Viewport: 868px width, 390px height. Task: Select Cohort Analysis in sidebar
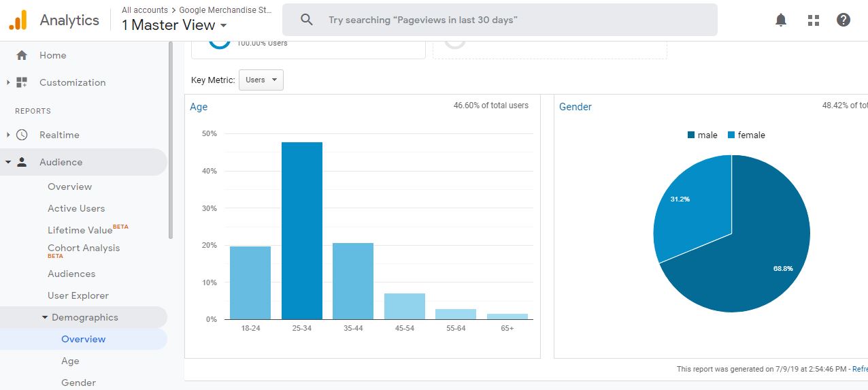coord(84,248)
